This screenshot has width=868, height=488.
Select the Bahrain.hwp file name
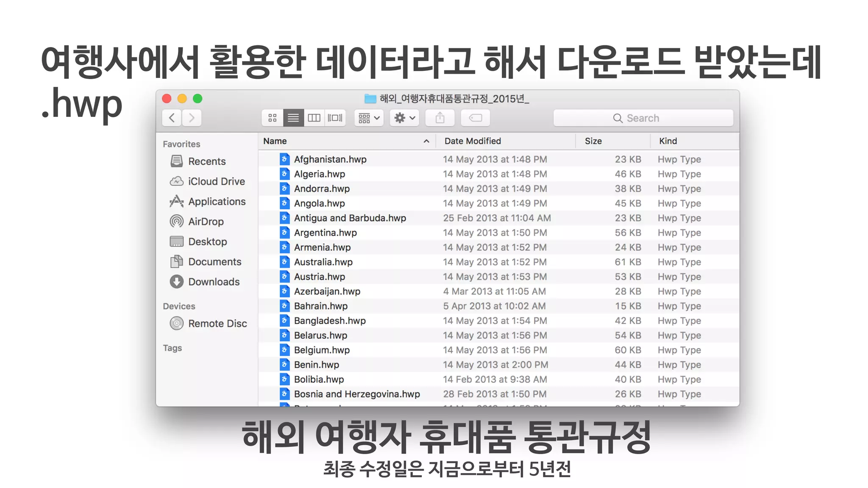[x=321, y=306]
